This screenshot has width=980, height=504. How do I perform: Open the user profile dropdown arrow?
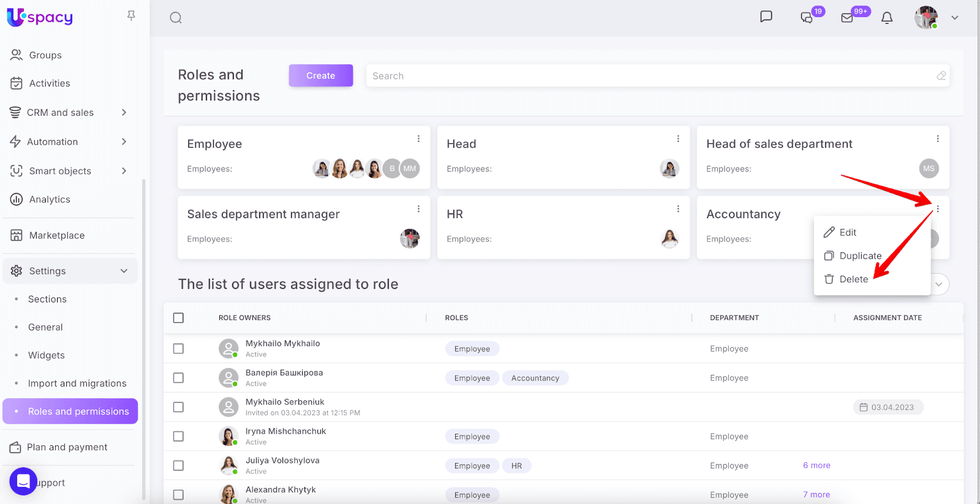click(x=954, y=18)
